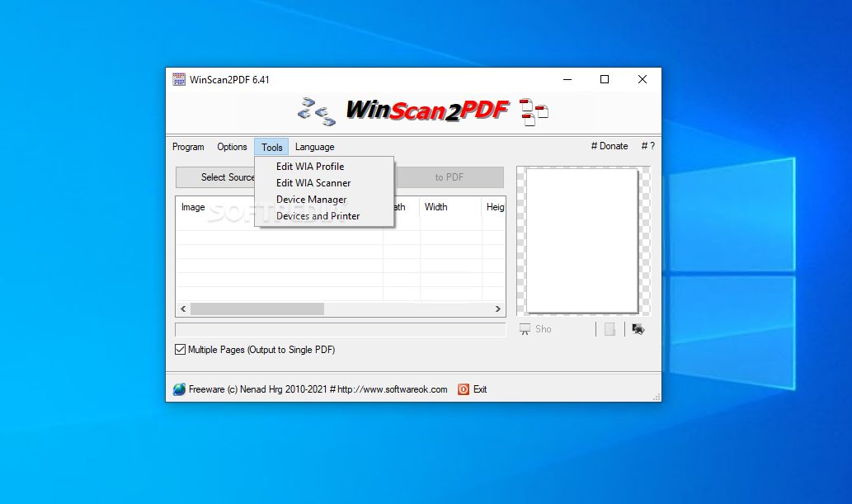Click the blank page icon below preview

(610, 329)
